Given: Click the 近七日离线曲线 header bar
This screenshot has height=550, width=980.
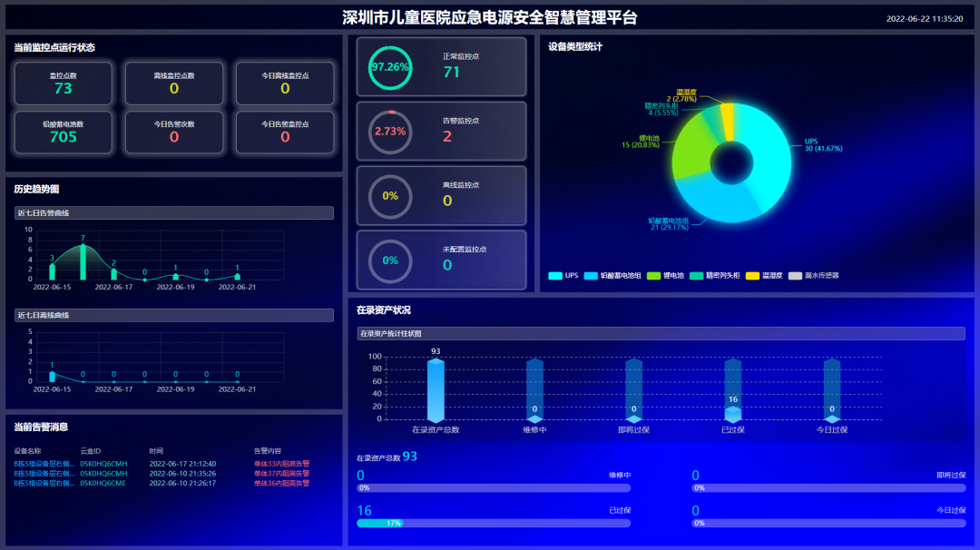Looking at the screenshot, I should point(173,316).
